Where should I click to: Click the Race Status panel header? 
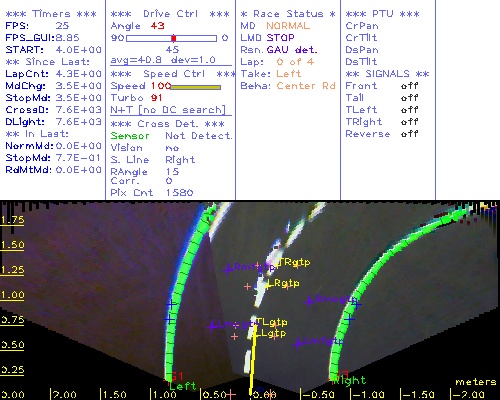(288, 14)
